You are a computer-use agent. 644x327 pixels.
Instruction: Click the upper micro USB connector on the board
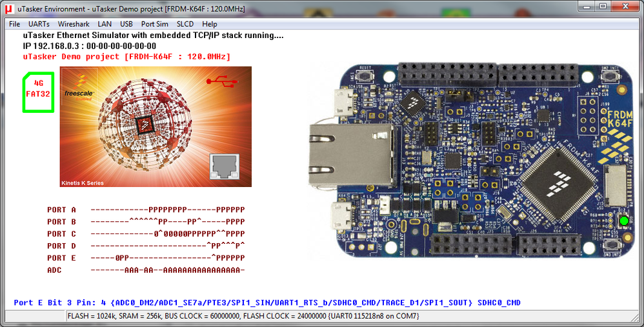click(344, 102)
